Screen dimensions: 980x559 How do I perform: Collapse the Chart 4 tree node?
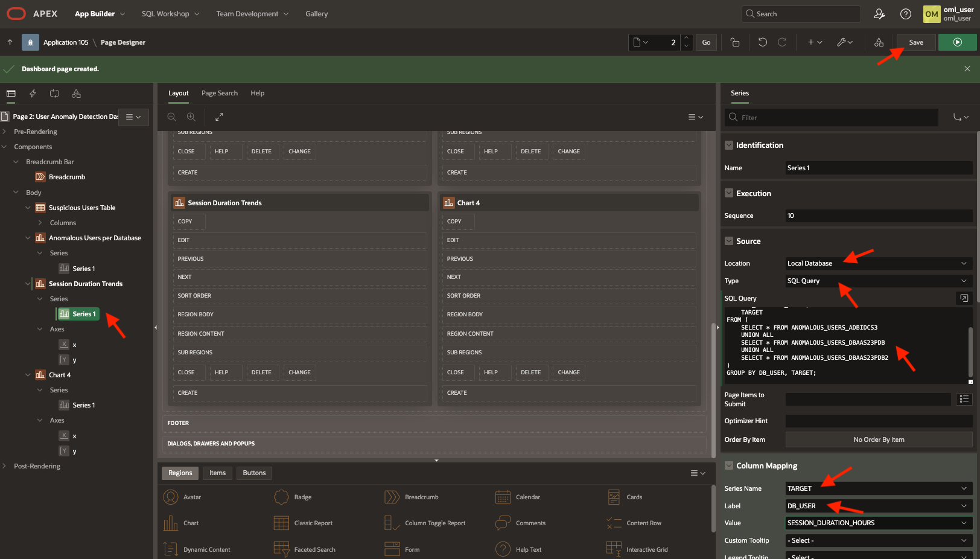point(28,375)
